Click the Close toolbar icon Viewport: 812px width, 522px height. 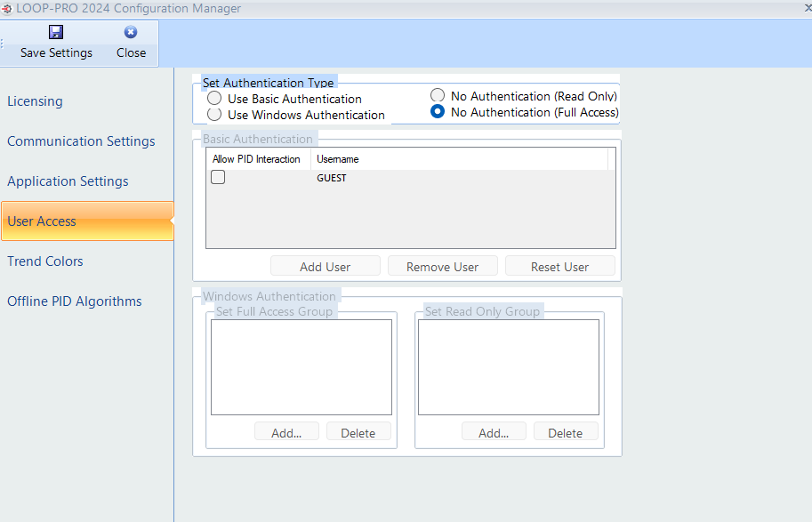pos(131,32)
